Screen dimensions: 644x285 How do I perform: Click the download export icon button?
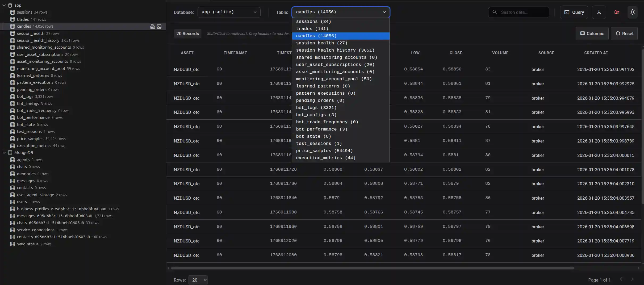pyautogui.click(x=599, y=12)
